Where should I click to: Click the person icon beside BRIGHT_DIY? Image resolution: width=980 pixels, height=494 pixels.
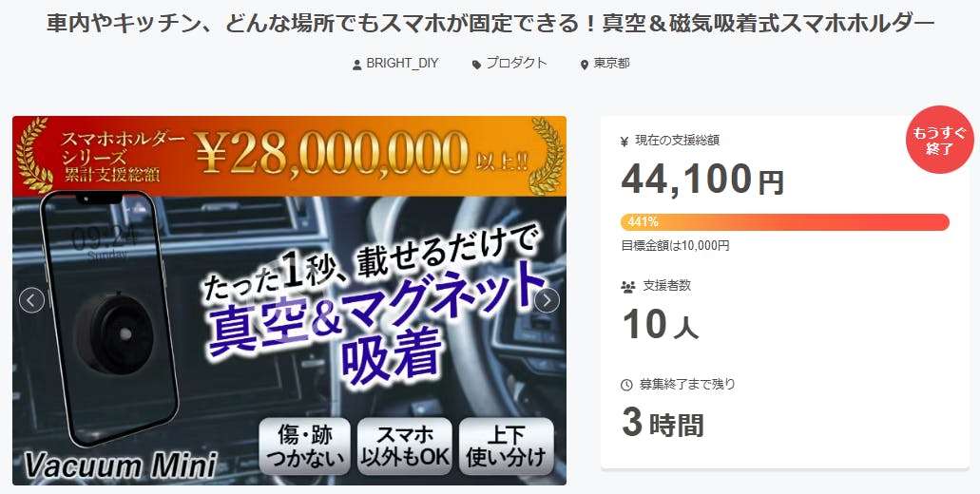[356, 65]
